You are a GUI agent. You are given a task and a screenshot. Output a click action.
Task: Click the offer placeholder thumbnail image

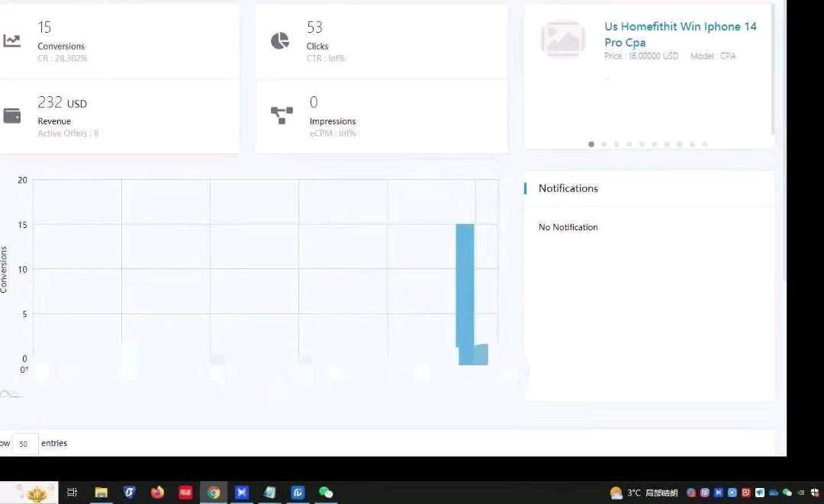pyautogui.click(x=563, y=38)
